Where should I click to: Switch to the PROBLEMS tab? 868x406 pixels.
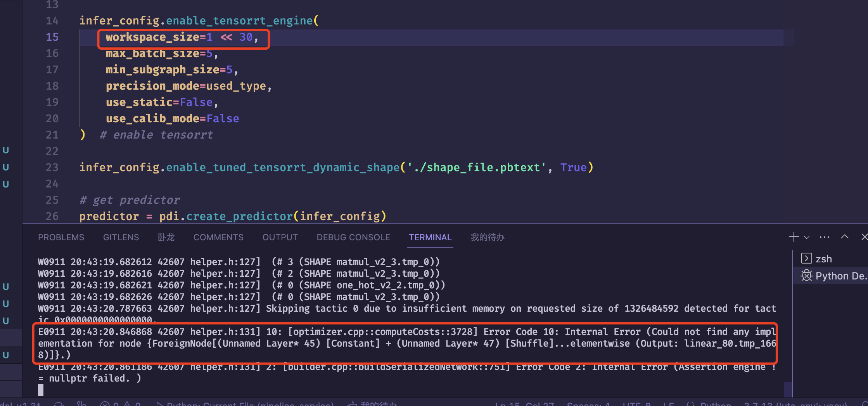tap(61, 237)
